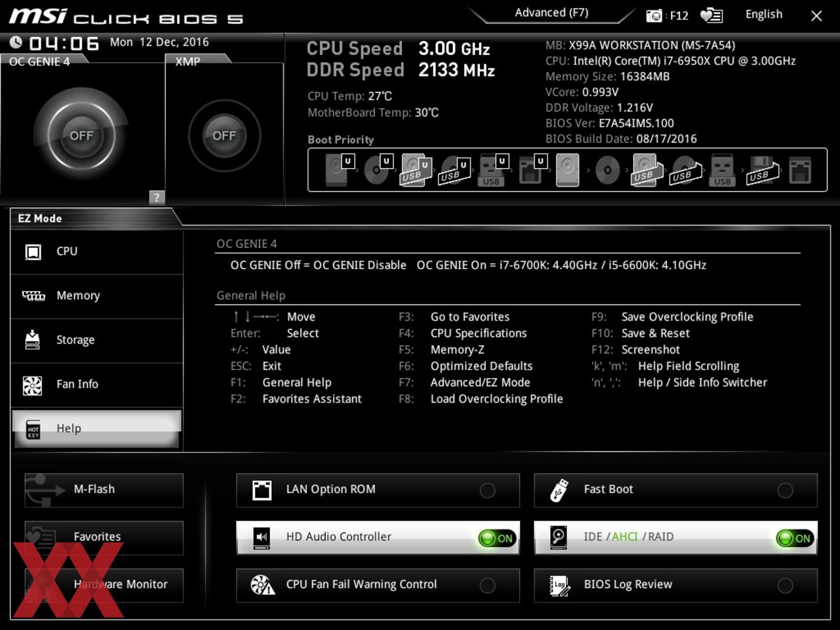Screen dimensions: 840x630
Task: Turn off HD Audio Controller
Action: tap(498, 538)
